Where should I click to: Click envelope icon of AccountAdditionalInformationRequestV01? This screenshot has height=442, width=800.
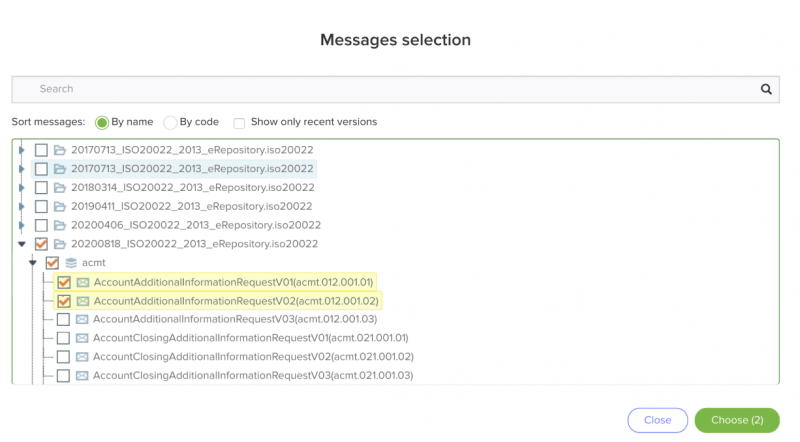pyautogui.click(x=83, y=282)
